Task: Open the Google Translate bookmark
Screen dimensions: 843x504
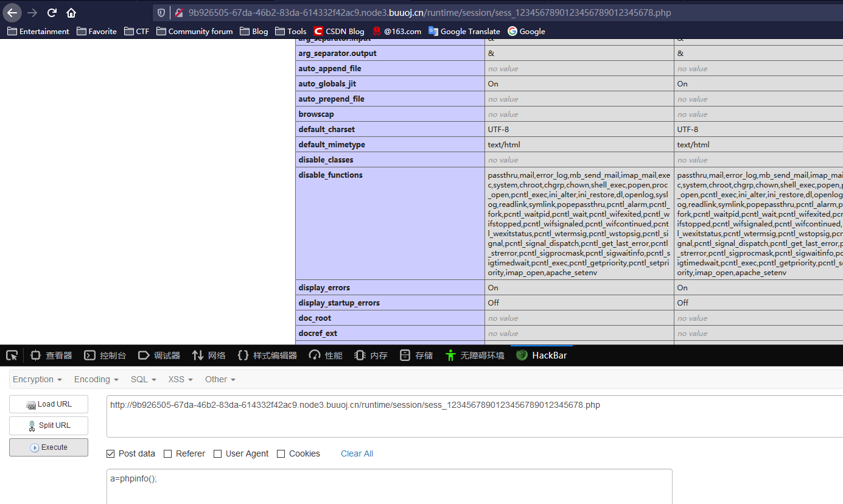Action: tap(464, 31)
